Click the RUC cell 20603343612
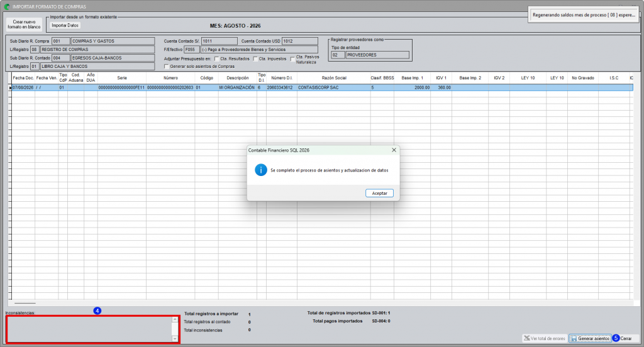This screenshot has width=644, height=347. [x=281, y=87]
